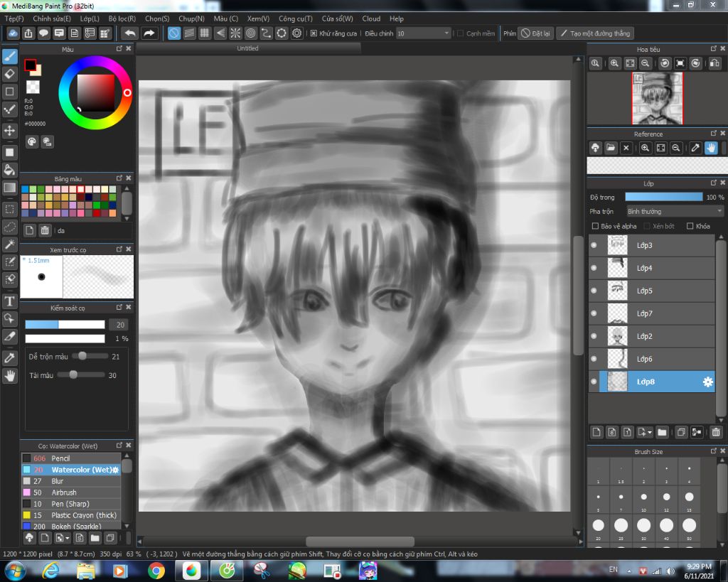Undock the Màu color panel
Image resolution: width=728 pixels, height=582 pixels.
click(119, 49)
